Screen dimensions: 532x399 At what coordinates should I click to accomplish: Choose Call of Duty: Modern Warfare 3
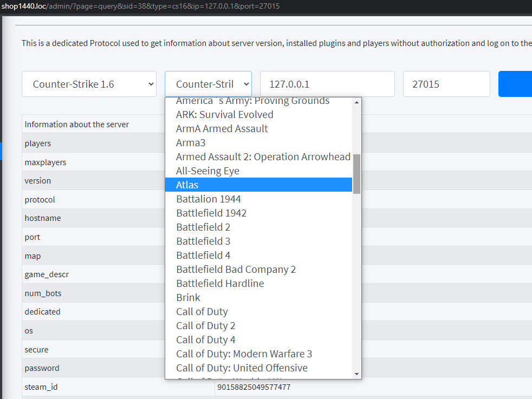click(x=244, y=354)
